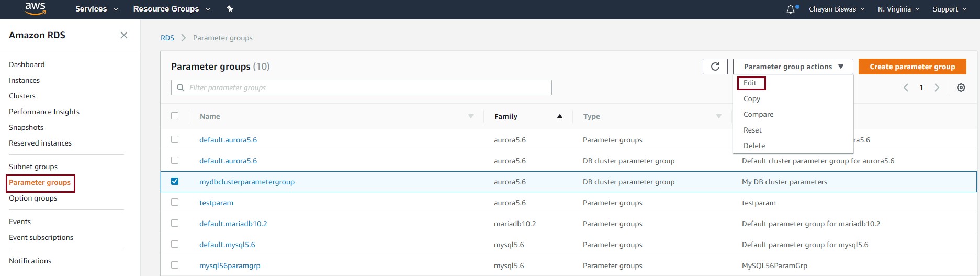Collapse Parameter group actions dropdown
The width and height of the screenshot is (980, 276).
click(x=793, y=67)
